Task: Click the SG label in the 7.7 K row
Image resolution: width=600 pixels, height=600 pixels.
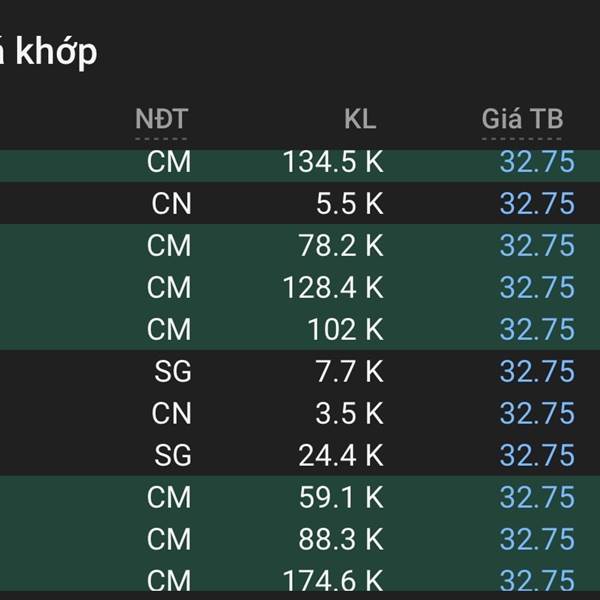Action: coord(172,372)
